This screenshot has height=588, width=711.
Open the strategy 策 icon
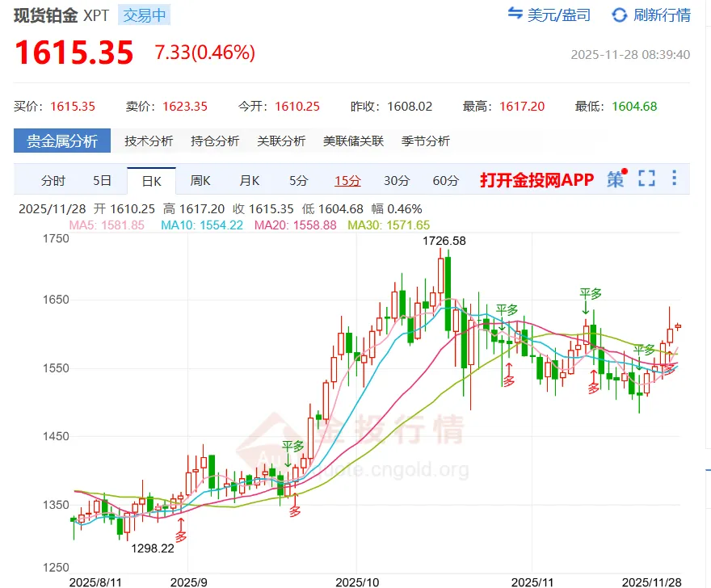tap(616, 178)
